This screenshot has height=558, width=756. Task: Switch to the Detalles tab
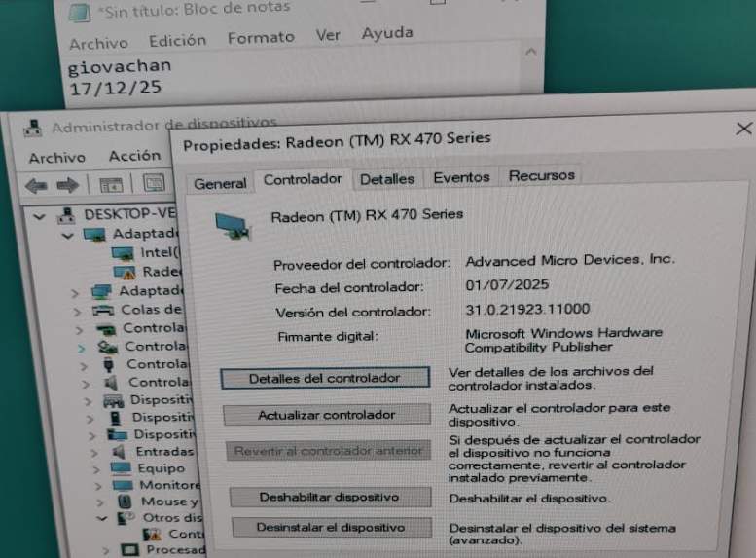(387, 179)
